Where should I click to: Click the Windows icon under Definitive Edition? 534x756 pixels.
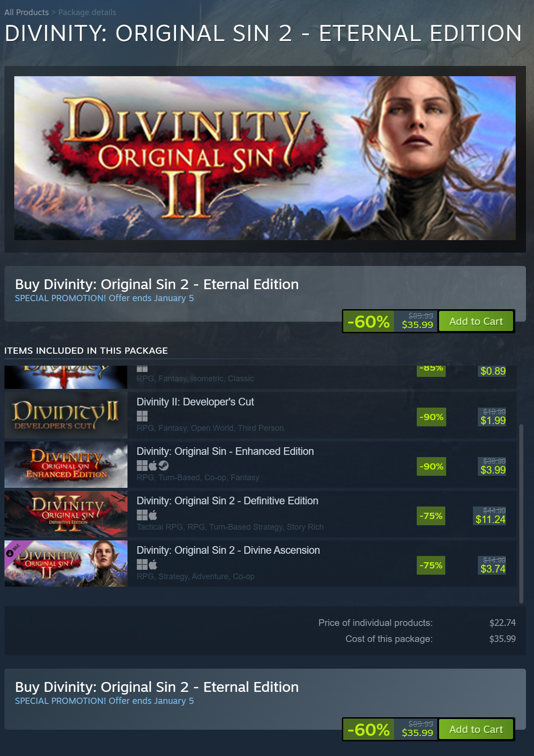(x=142, y=515)
